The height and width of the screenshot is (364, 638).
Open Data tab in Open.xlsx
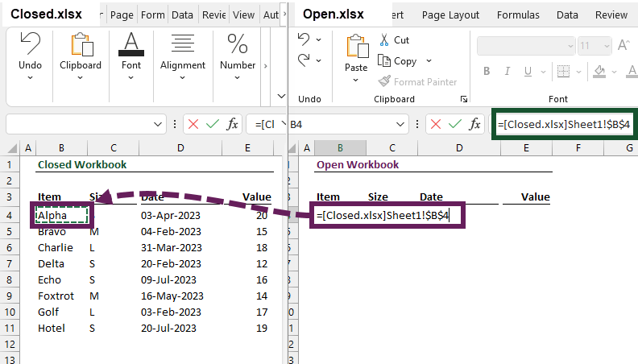567,15
